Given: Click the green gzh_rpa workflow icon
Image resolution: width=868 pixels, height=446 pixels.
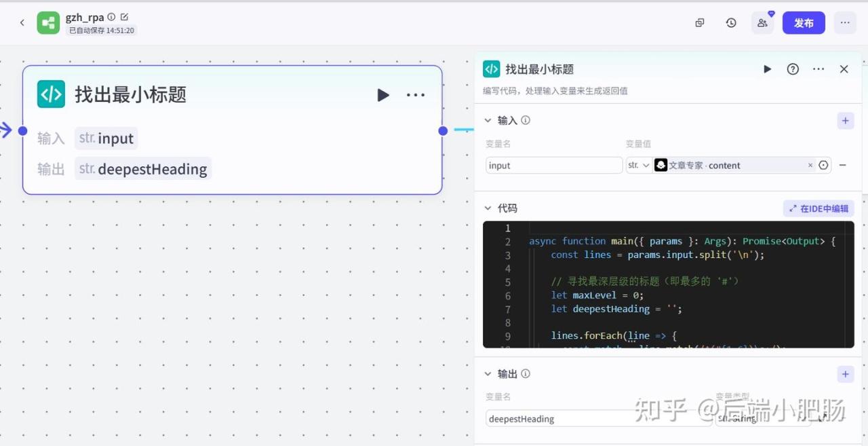Looking at the screenshot, I should click(48, 23).
